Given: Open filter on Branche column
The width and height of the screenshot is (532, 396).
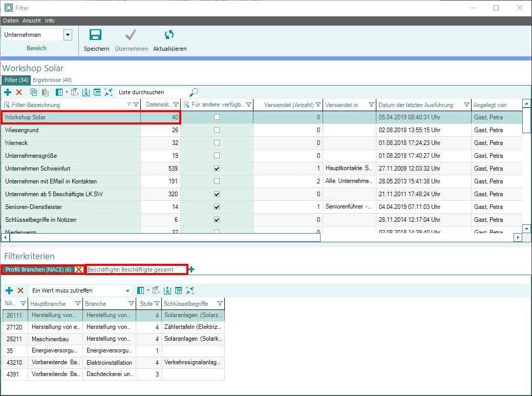Looking at the screenshot, I should [131, 303].
